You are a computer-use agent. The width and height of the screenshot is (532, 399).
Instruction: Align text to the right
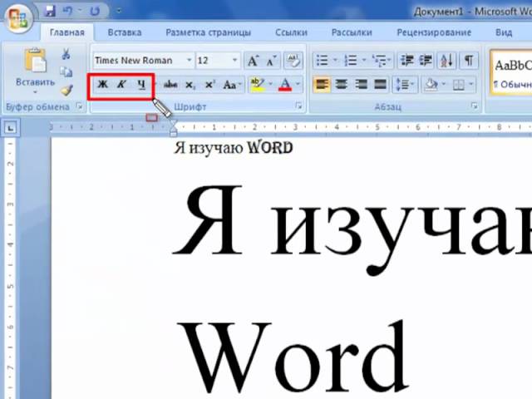361,84
